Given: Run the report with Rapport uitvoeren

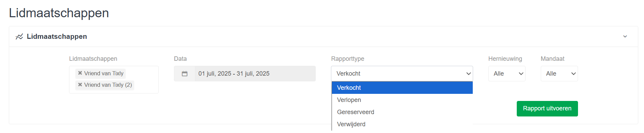Looking at the screenshot, I should click(547, 109).
